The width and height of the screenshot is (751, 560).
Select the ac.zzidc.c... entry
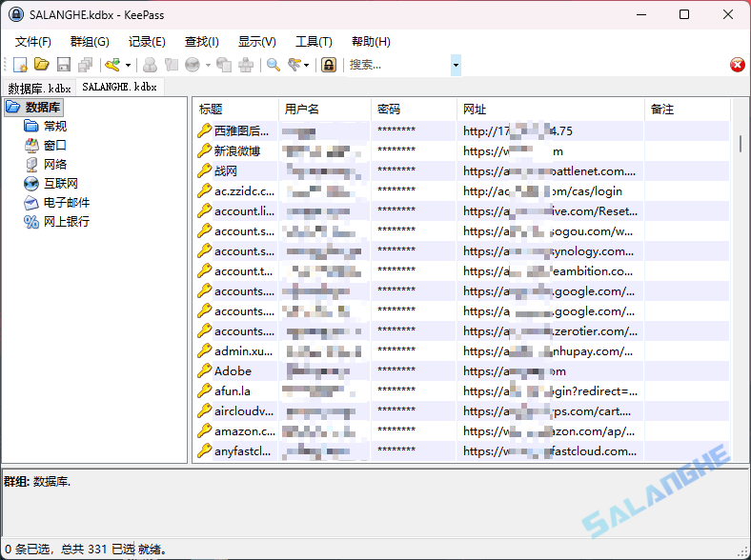(244, 191)
